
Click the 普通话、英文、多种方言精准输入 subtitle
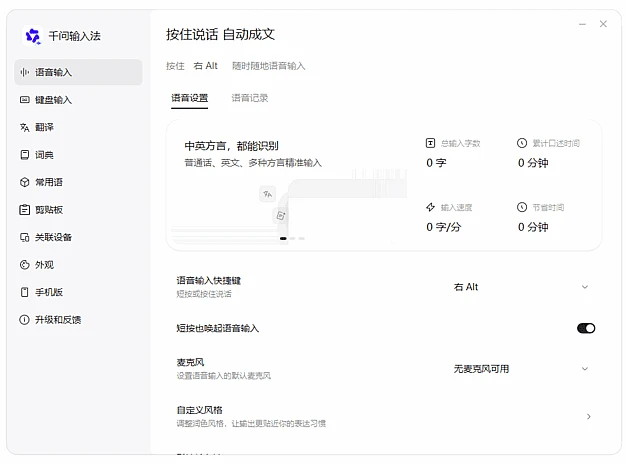point(253,163)
